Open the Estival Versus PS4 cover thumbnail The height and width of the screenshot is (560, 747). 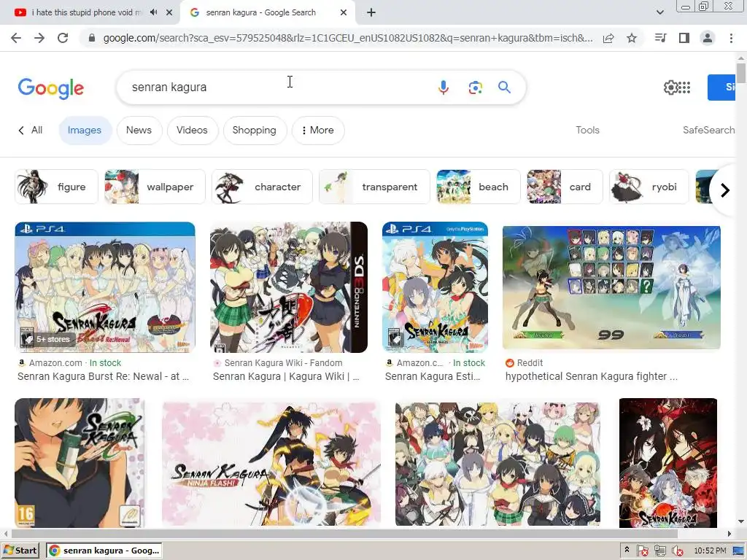[435, 287]
